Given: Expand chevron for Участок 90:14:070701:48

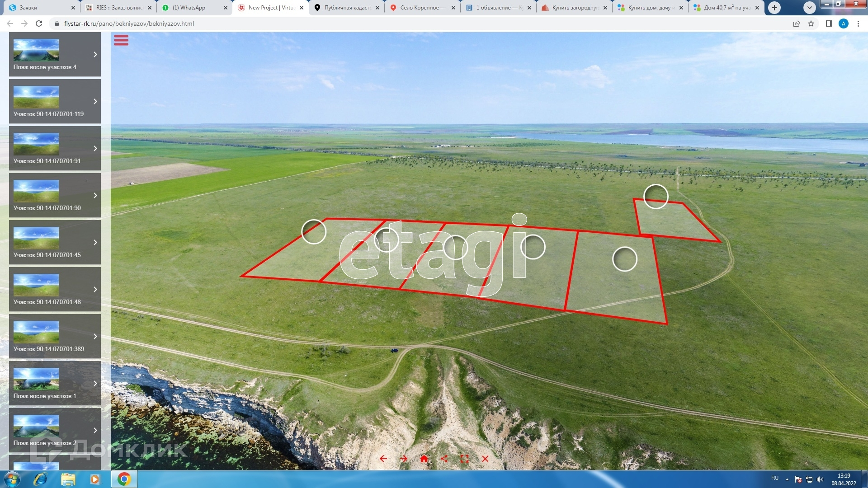Looking at the screenshot, I should [x=95, y=289].
